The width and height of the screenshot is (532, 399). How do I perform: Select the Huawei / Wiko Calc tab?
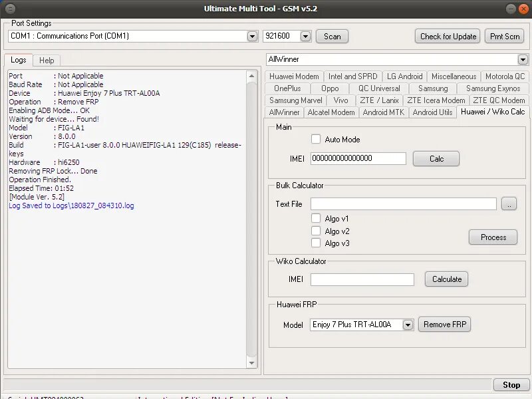(x=493, y=112)
